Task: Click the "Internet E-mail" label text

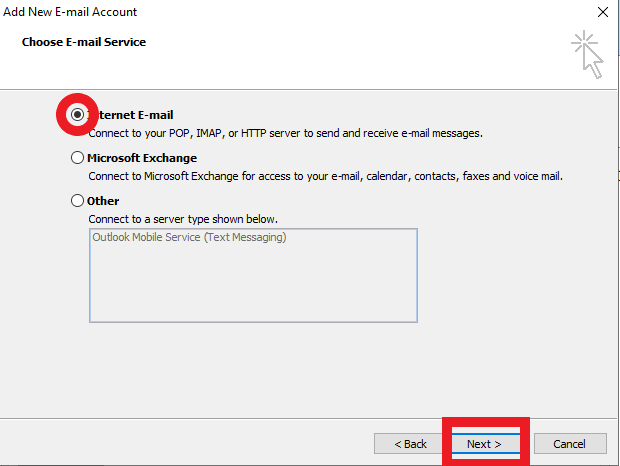Action: [135, 115]
